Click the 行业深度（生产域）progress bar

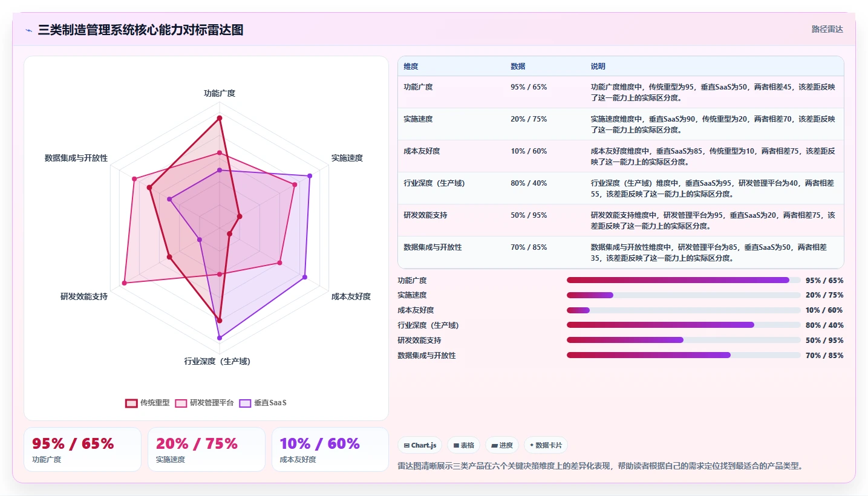(684, 325)
